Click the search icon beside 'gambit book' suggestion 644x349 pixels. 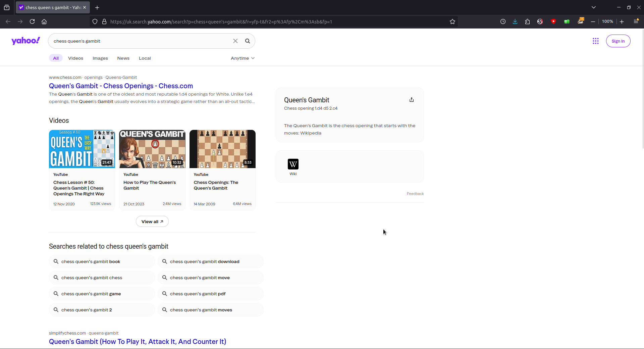(x=56, y=261)
